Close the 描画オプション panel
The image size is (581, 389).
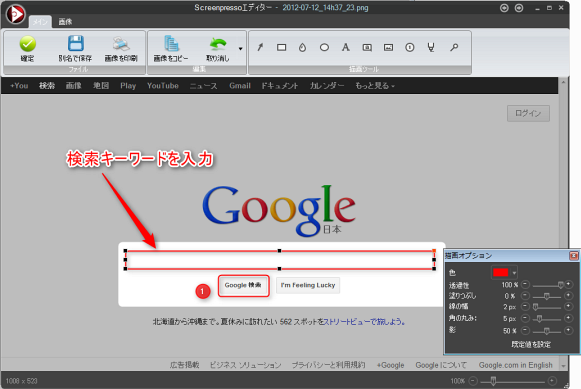click(x=574, y=256)
